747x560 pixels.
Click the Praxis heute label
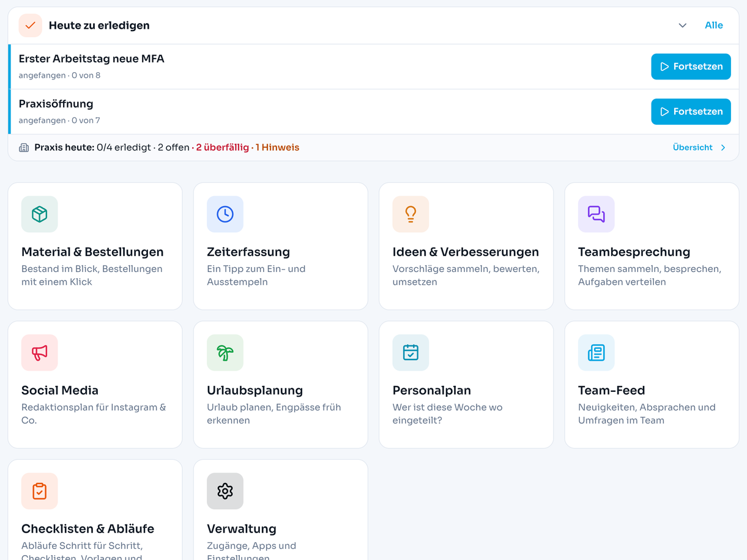point(64,147)
